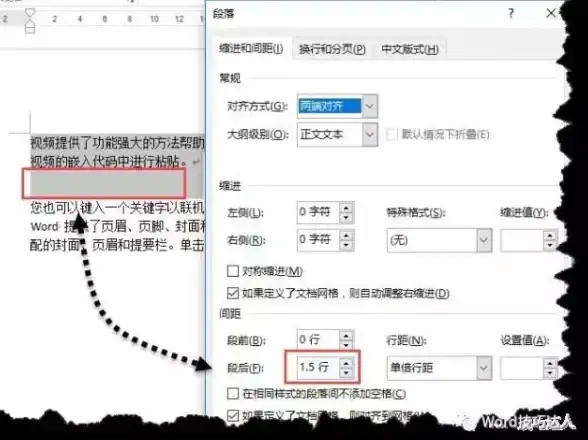
Task: Switch to the 换行和分页 tab
Action: tap(332, 49)
